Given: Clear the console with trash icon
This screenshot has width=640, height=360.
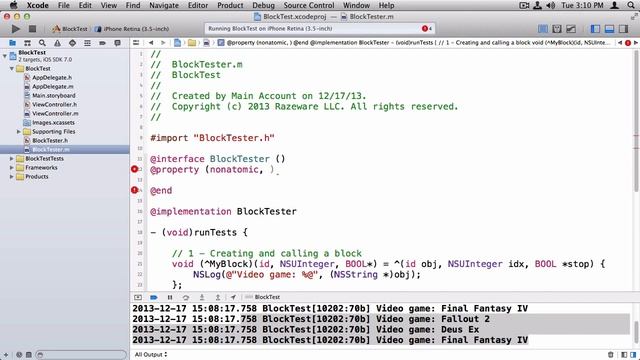Looking at the screenshot, I should pyautogui.click(x=611, y=355).
